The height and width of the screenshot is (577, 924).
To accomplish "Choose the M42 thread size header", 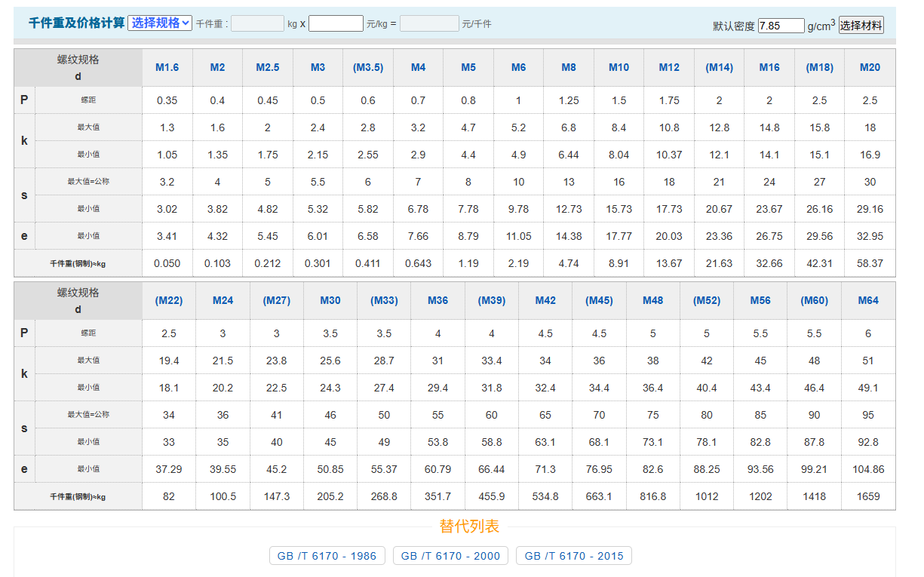I will click(x=545, y=300).
